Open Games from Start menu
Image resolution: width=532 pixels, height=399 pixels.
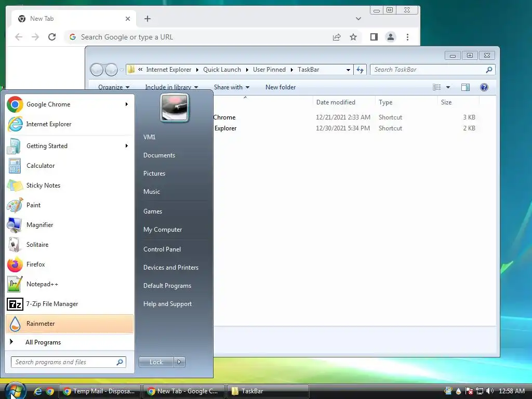(153, 211)
